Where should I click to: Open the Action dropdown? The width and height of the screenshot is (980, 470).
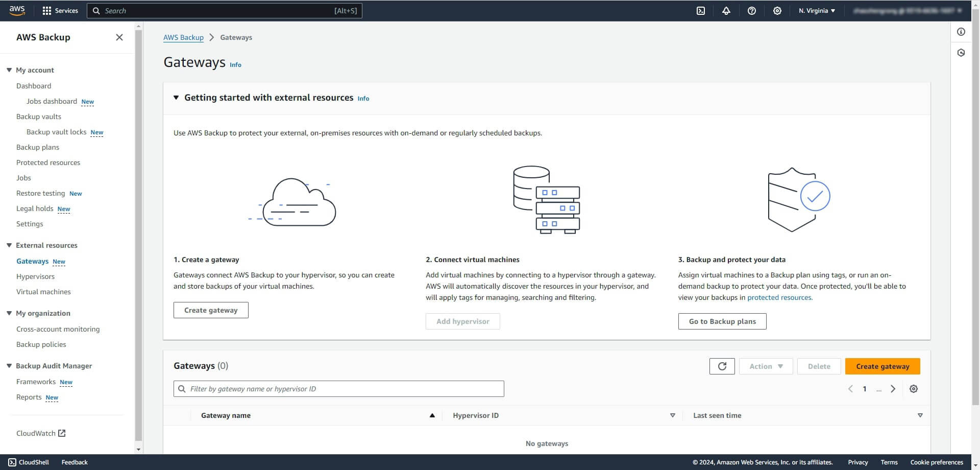pyautogui.click(x=766, y=366)
